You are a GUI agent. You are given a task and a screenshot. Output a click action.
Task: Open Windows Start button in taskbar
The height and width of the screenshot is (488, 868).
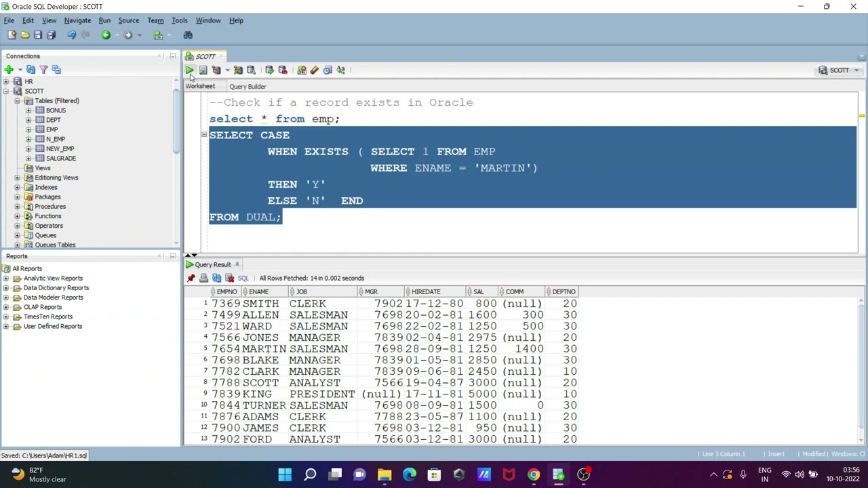pos(285,474)
